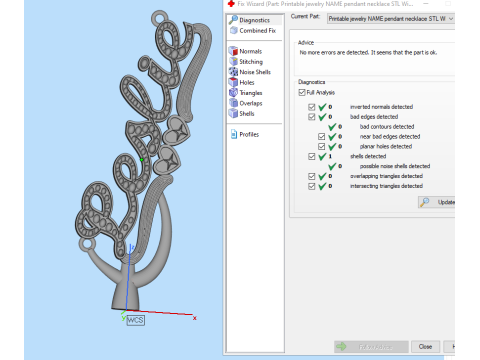Image resolution: width=480 pixels, height=360 pixels.
Task: Disable overlapping triangles detection checkbox
Action: (312, 176)
